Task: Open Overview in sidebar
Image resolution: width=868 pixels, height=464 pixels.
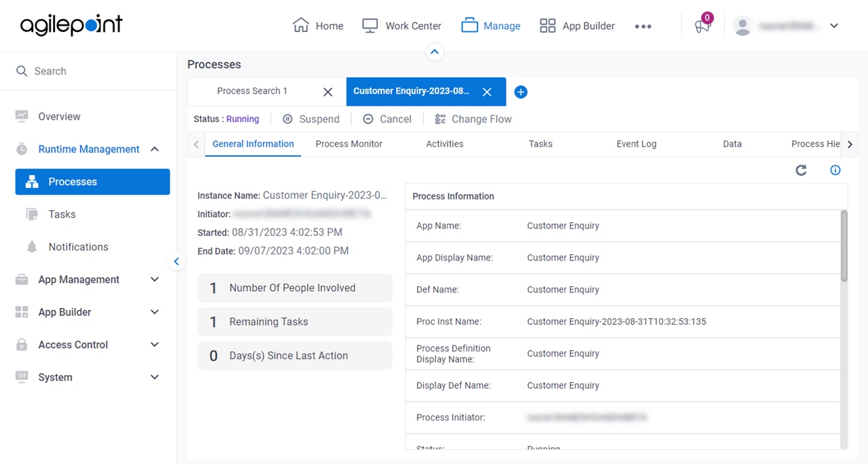Action: [59, 117]
